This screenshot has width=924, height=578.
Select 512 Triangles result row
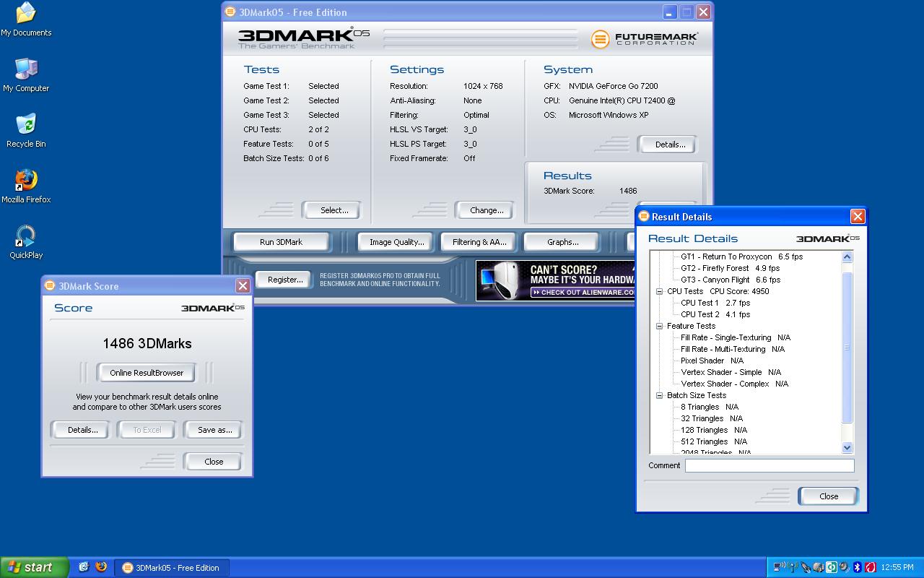point(713,441)
